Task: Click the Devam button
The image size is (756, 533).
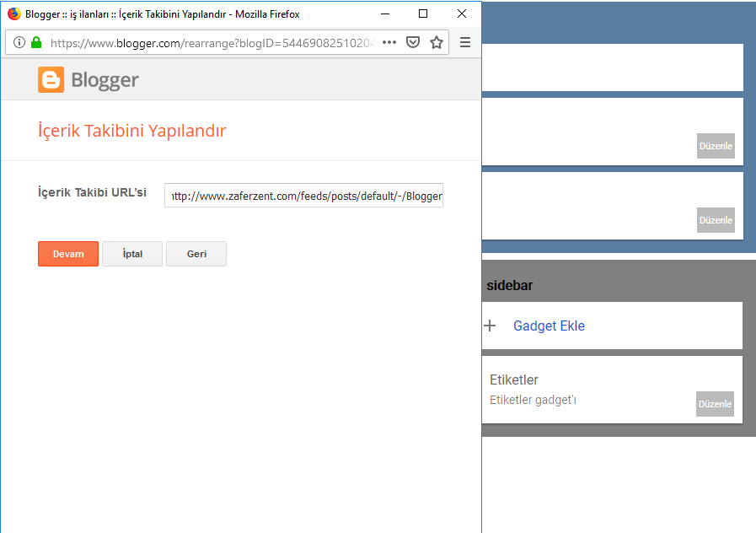Action: (x=68, y=254)
